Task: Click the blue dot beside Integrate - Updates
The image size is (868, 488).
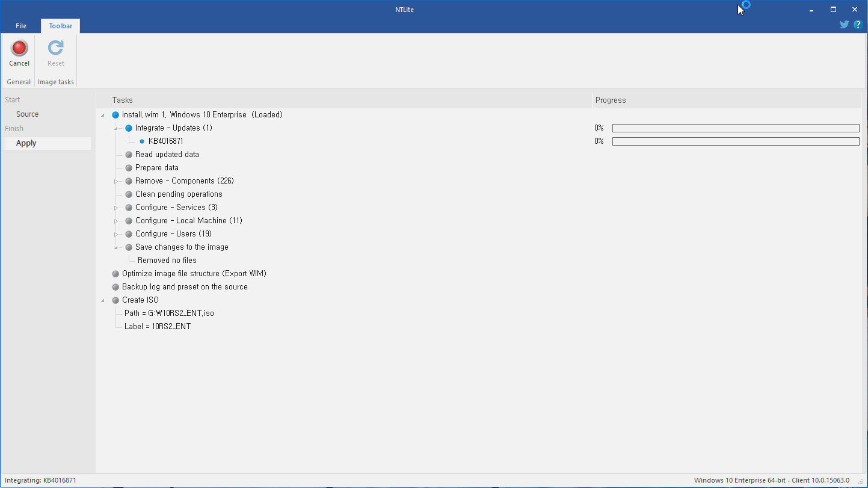Action: click(x=129, y=128)
